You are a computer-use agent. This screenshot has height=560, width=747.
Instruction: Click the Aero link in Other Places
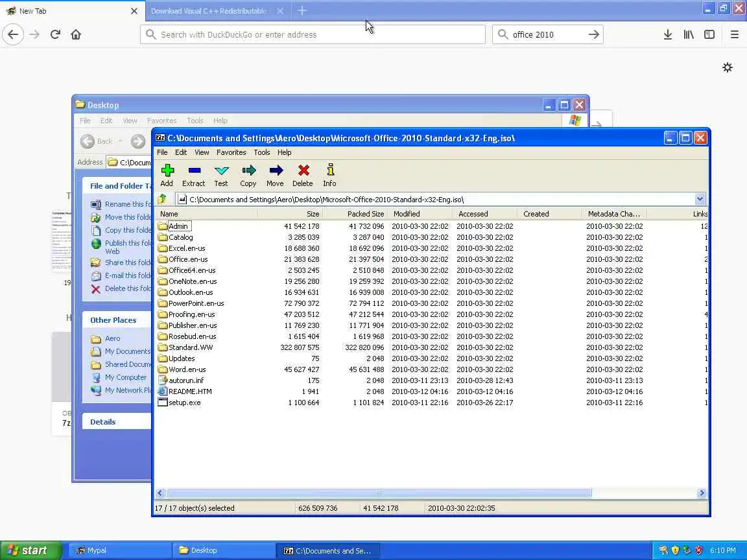pyautogui.click(x=112, y=338)
